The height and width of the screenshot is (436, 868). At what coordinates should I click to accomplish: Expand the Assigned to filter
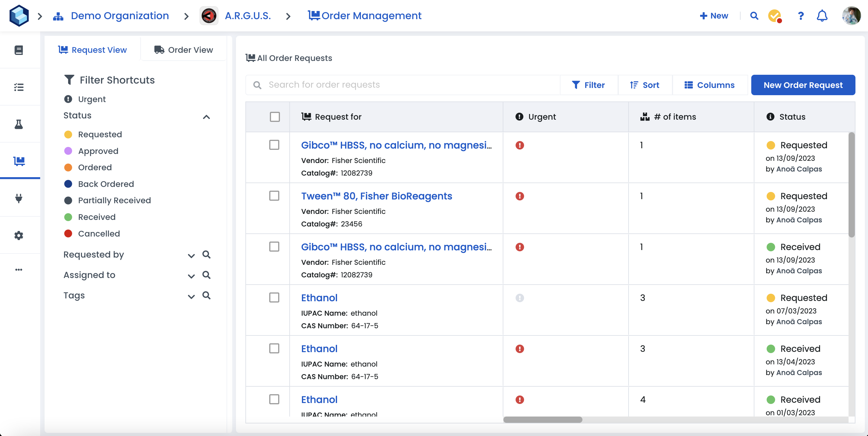[x=191, y=276]
